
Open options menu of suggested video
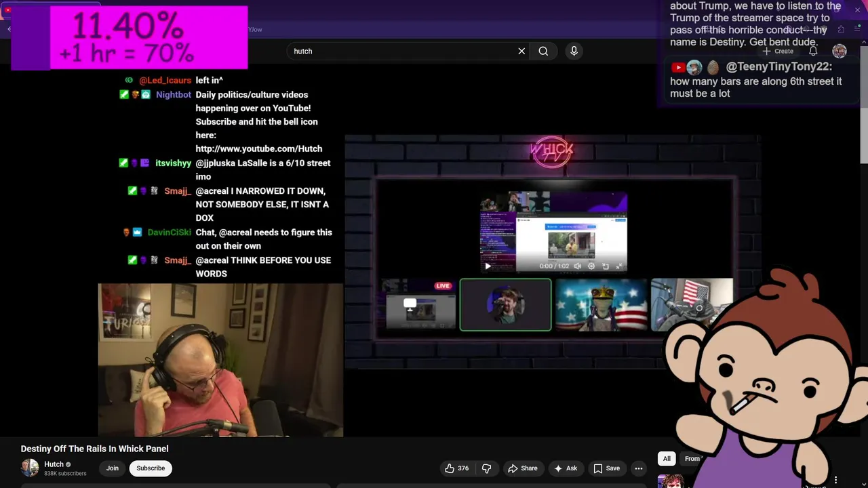(x=835, y=481)
